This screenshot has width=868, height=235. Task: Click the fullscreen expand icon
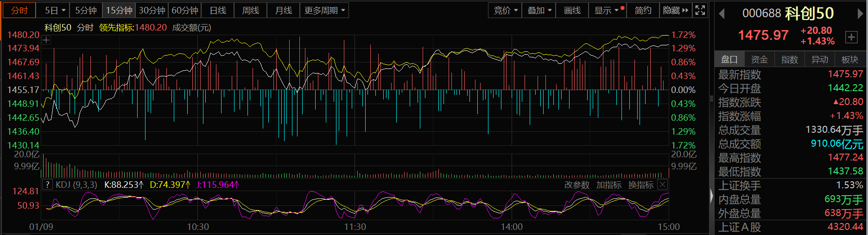pyautogui.click(x=700, y=10)
